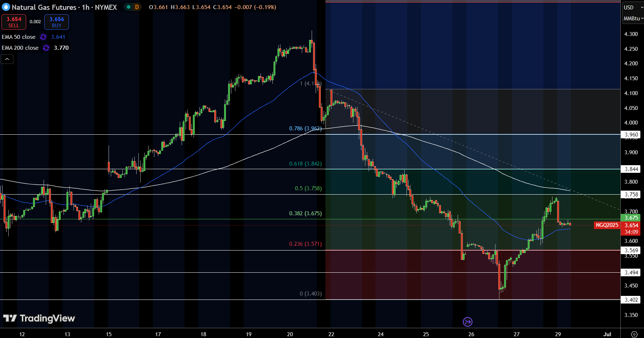Collapse the indicator legend with chevron button
Image resolution: width=644 pixels, height=338 pixels.
[7, 59]
